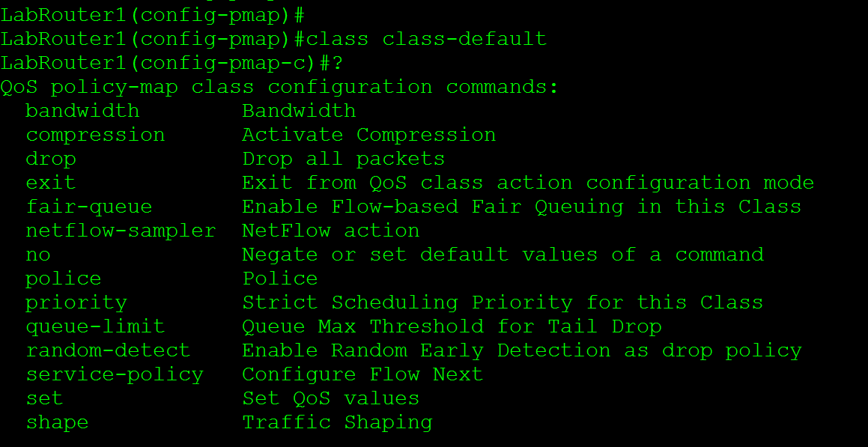The height and width of the screenshot is (447, 868).
Task: Select the 'drop' command word
Action: pyautogui.click(x=51, y=159)
